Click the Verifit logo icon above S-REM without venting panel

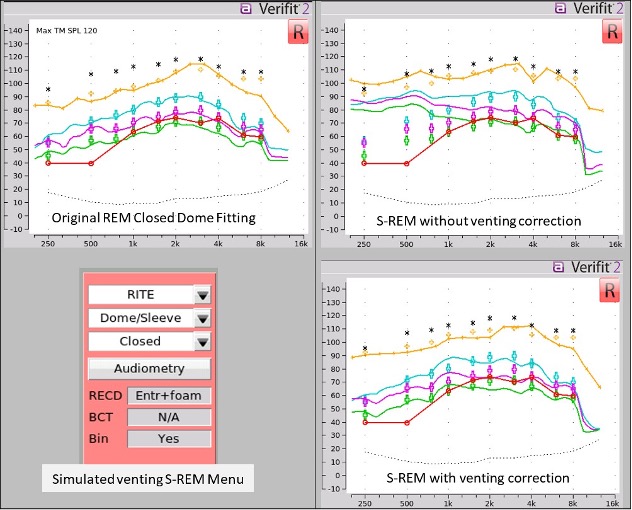coord(560,8)
